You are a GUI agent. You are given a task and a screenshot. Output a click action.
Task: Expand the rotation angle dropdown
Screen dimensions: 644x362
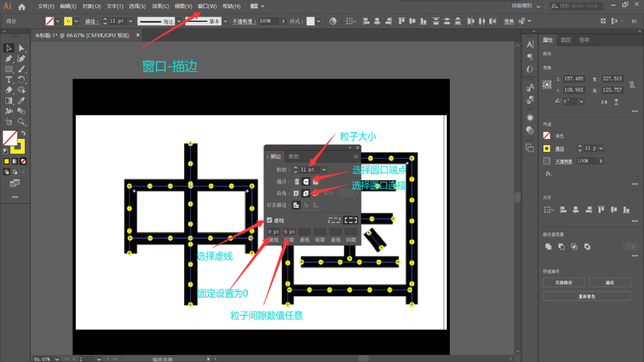(x=581, y=101)
